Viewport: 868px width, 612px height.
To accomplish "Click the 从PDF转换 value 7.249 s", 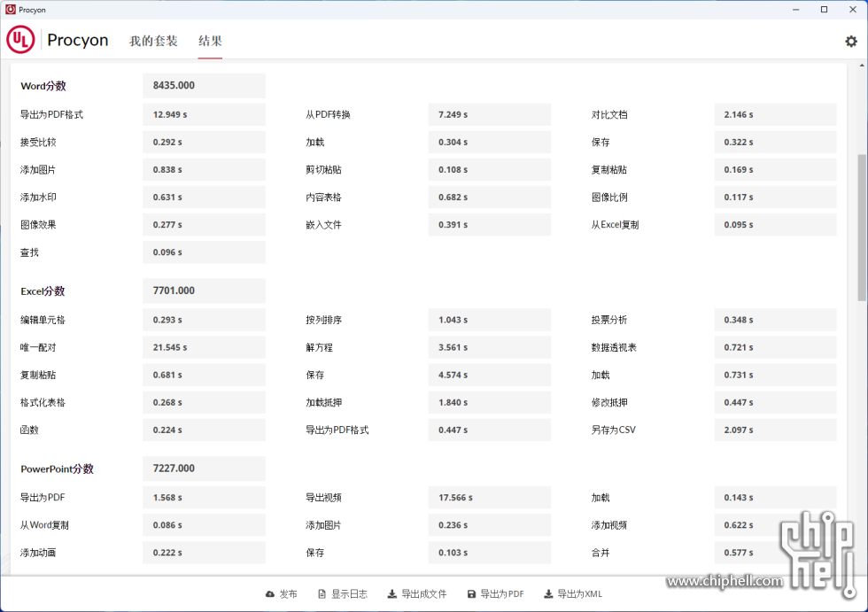I will [x=489, y=114].
